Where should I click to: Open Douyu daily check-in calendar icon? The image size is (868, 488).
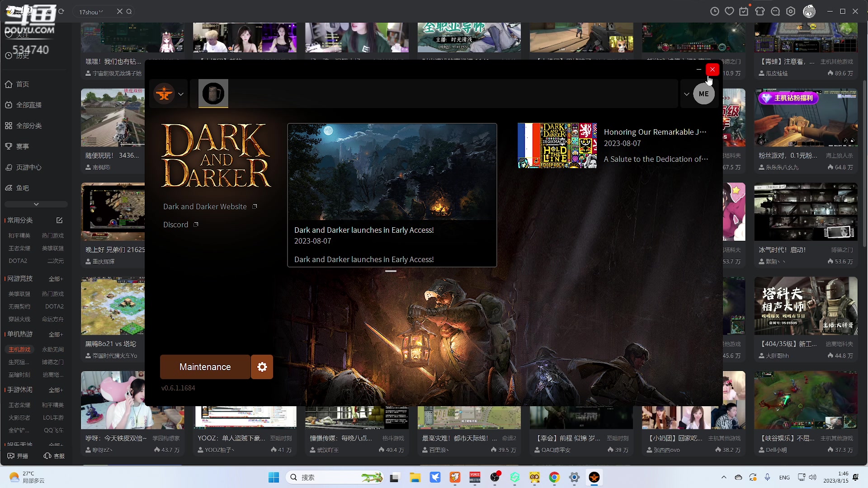744,12
